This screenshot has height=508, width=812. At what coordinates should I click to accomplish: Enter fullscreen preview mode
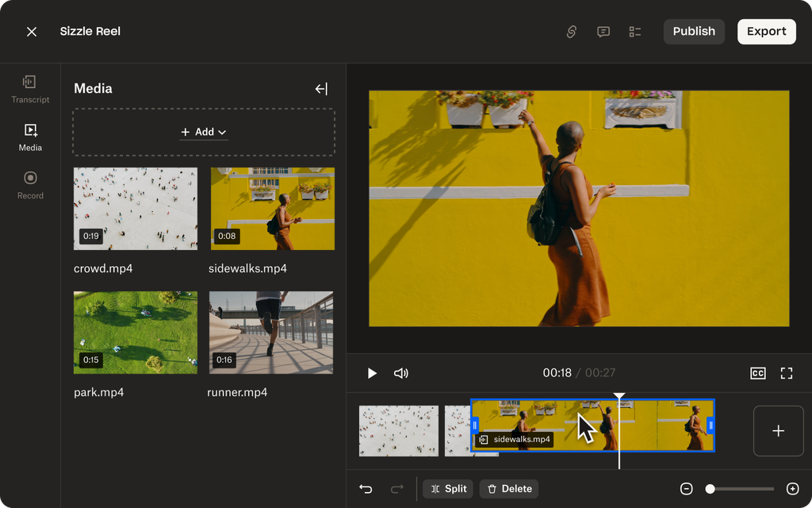[x=787, y=373]
